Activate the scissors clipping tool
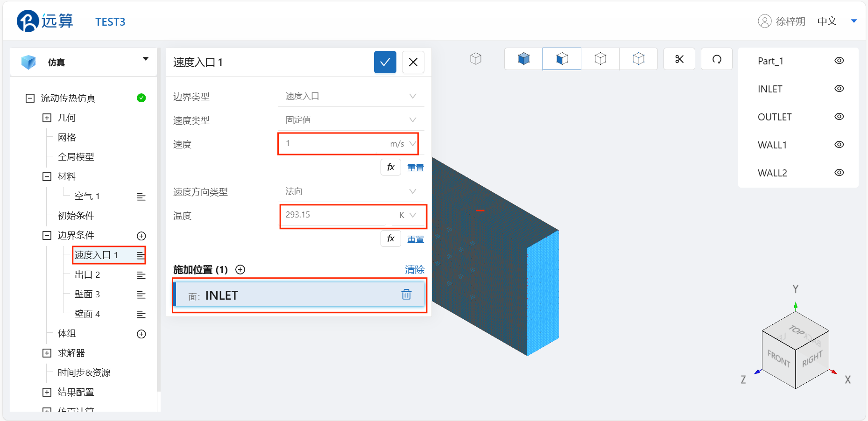Viewport: 868px width, 421px height. pyautogui.click(x=679, y=59)
